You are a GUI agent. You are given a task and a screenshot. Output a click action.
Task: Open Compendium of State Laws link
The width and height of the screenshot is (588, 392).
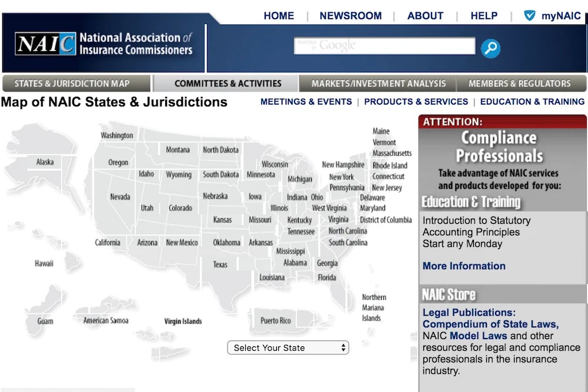pyautogui.click(x=490, y=324)
